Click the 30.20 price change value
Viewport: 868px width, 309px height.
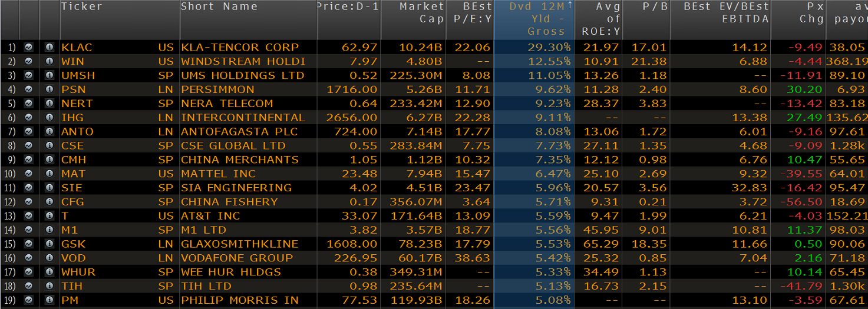tap(804, 89)
